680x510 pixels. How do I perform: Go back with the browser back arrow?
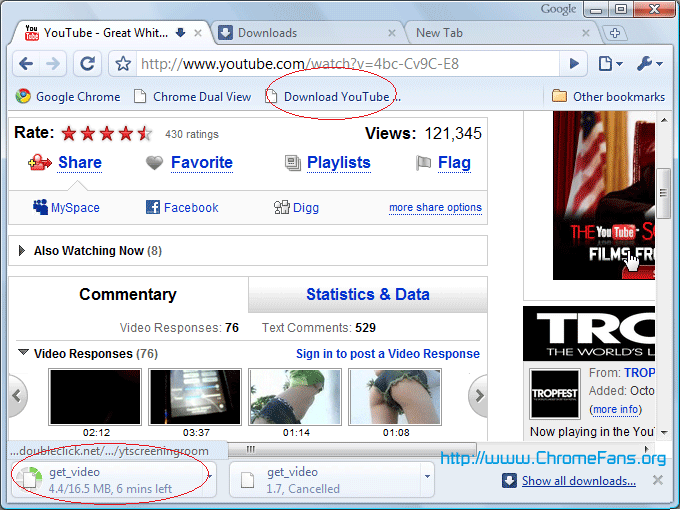[26, 64]
